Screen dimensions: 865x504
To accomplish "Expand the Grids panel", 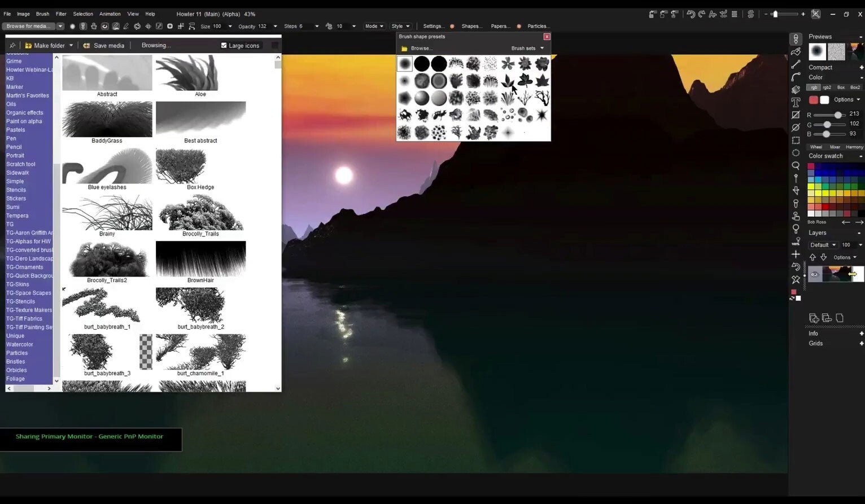I will [861, 344].
